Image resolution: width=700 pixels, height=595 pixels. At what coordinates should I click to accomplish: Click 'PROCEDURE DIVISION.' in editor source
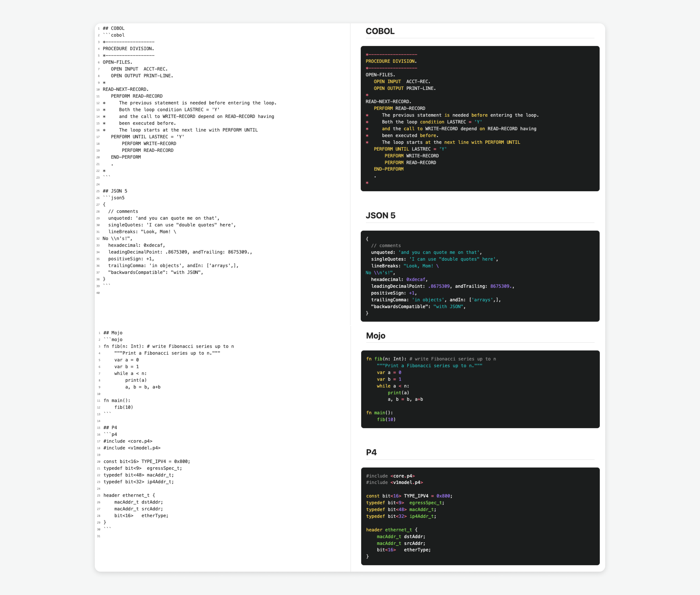coord(128,48)
